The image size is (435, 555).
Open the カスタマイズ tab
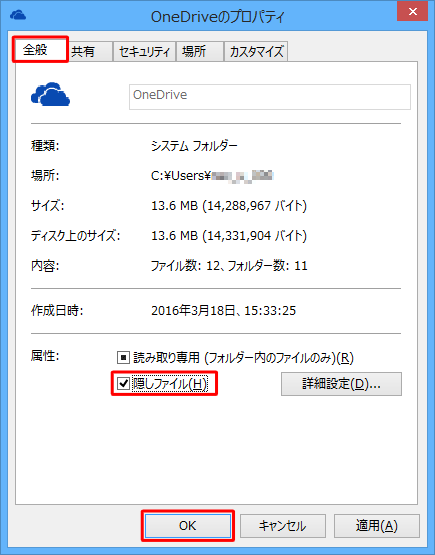256,52
